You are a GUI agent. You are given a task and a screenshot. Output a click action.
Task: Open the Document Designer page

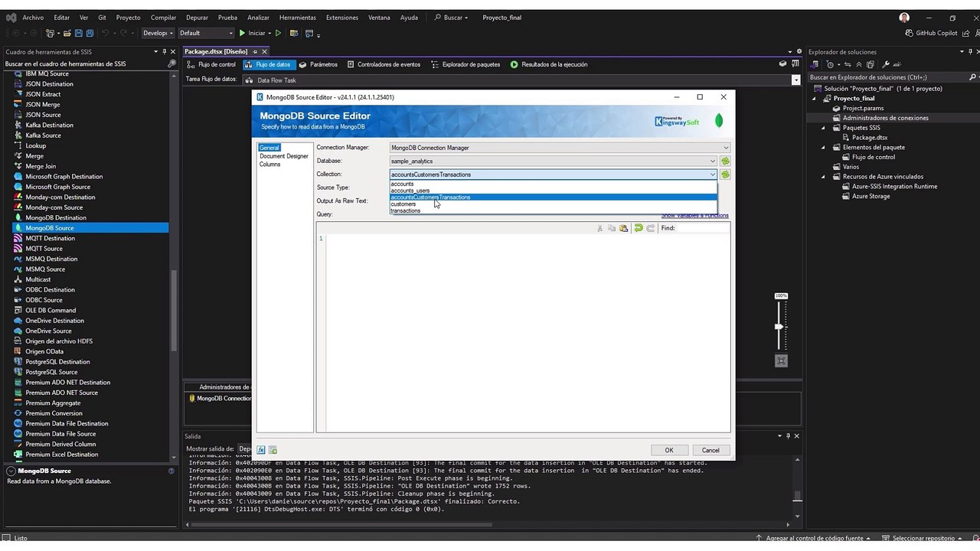click(284, 156)
